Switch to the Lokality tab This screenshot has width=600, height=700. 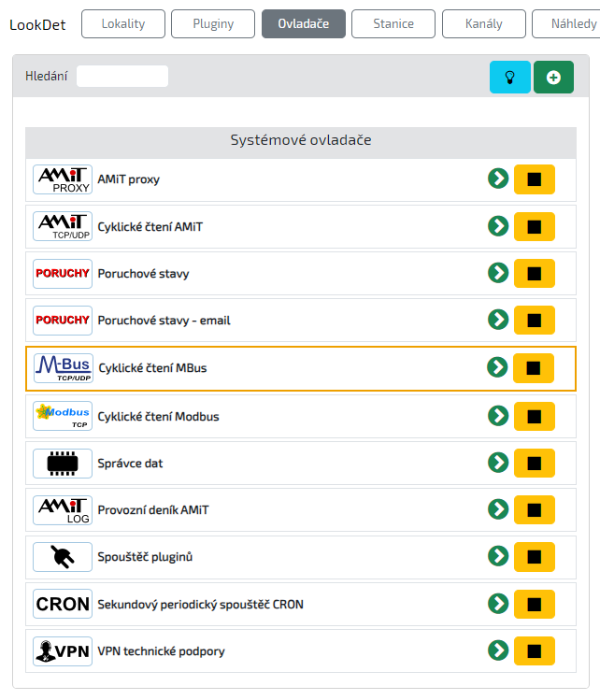tap(123, 24)
